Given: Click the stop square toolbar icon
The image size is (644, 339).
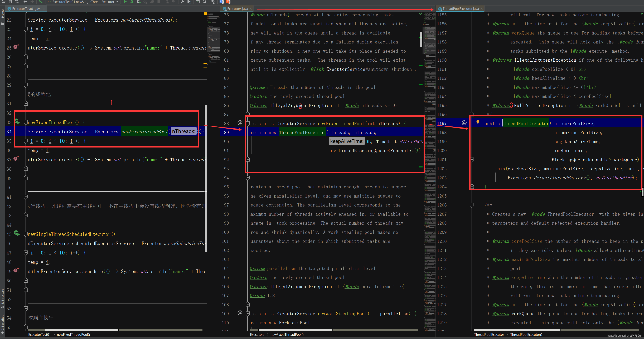Looking at the screenshot, I should click(159, 2).
